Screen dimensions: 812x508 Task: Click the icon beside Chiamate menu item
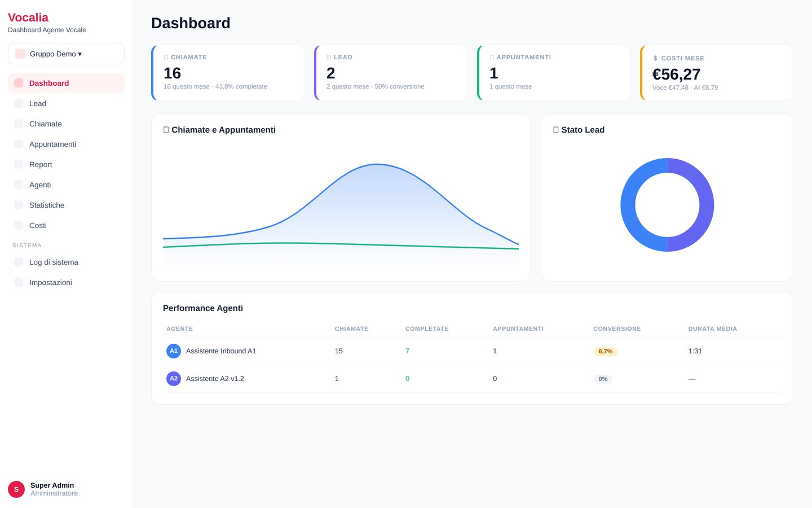coord(19,124)
